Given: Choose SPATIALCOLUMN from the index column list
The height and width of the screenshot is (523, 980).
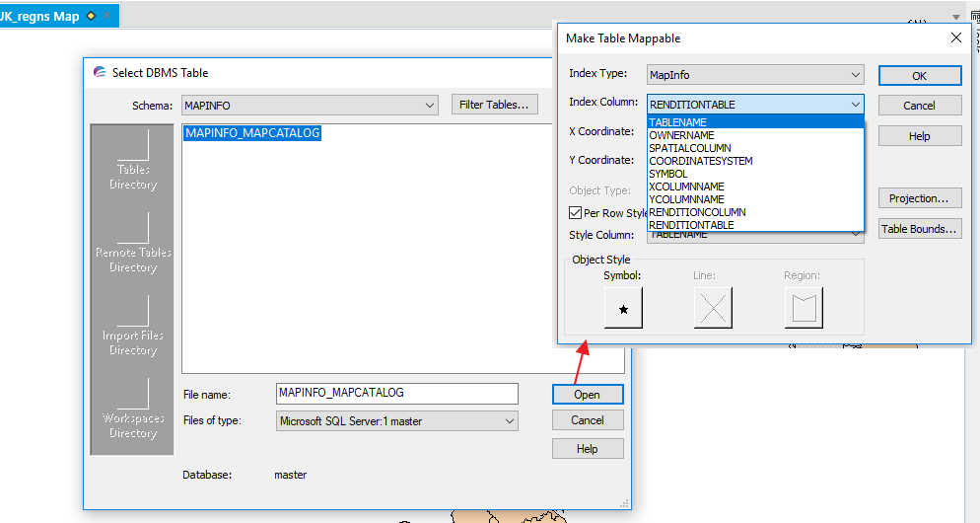Looking at the screenshot, I should [x=690, y=148].
